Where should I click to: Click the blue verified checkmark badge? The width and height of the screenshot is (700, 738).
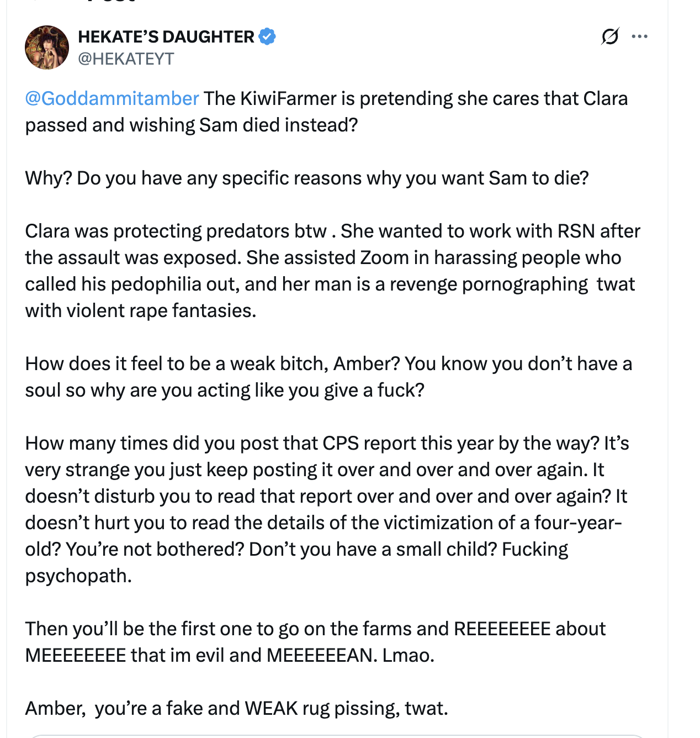(267, 36)
